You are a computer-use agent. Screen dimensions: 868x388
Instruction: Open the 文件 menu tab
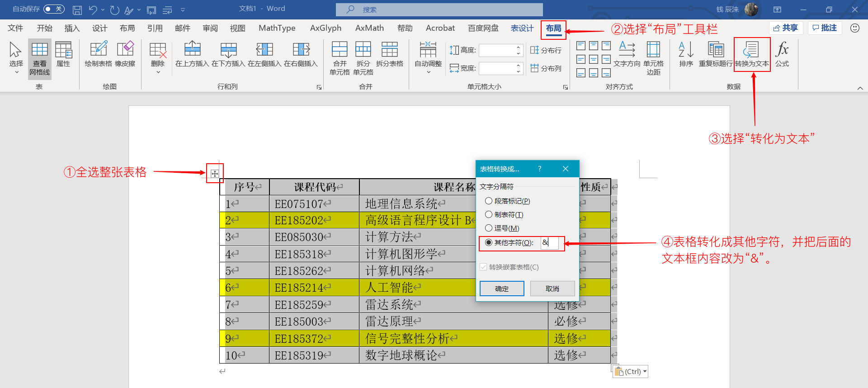pos(15,28)
